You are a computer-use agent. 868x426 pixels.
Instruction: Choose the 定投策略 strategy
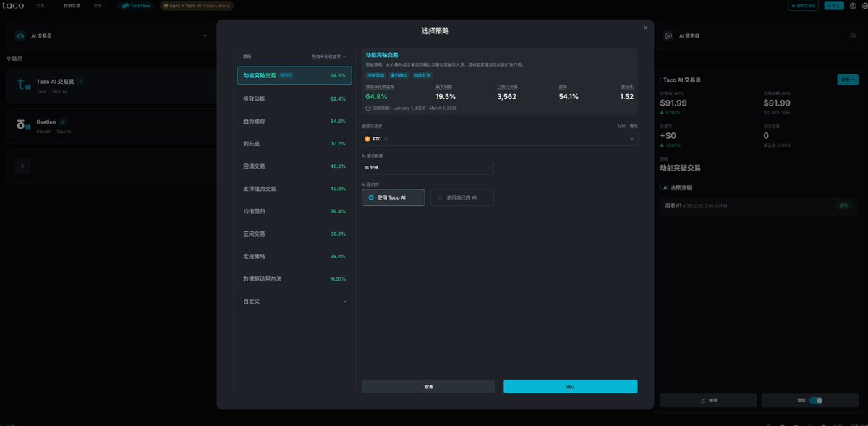coord(294,256)
